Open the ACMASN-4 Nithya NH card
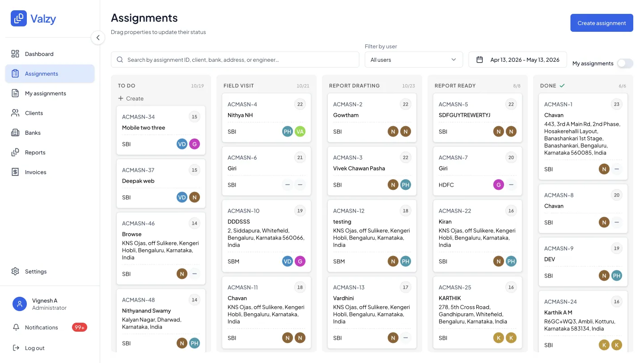 click(x=267, y=118)
